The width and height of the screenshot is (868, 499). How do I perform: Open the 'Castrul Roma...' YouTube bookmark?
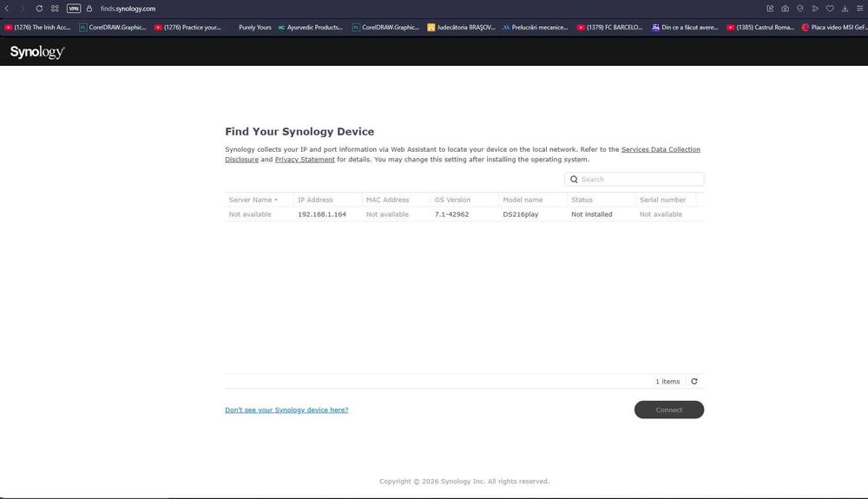[x=760, y=27]
